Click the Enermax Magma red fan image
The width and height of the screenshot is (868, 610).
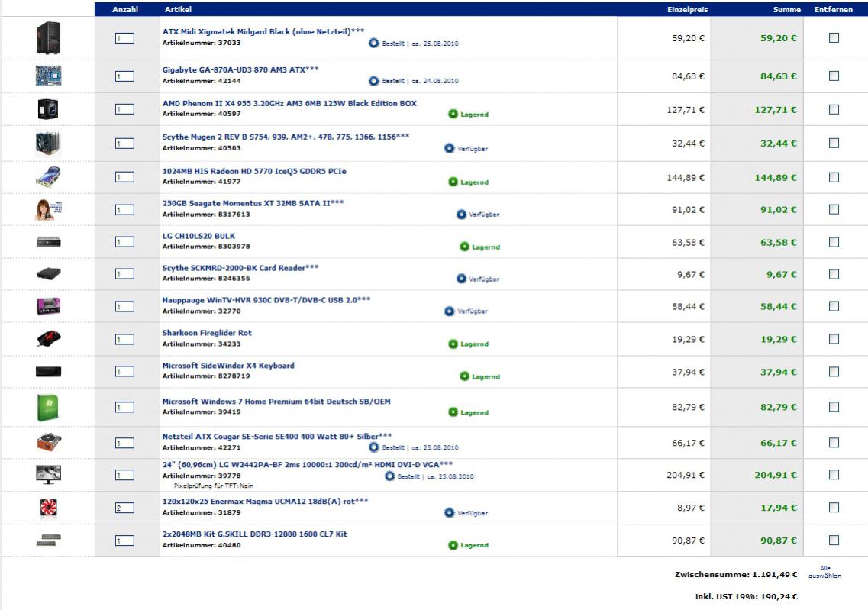pyautogui.click(x=48, y=508)
